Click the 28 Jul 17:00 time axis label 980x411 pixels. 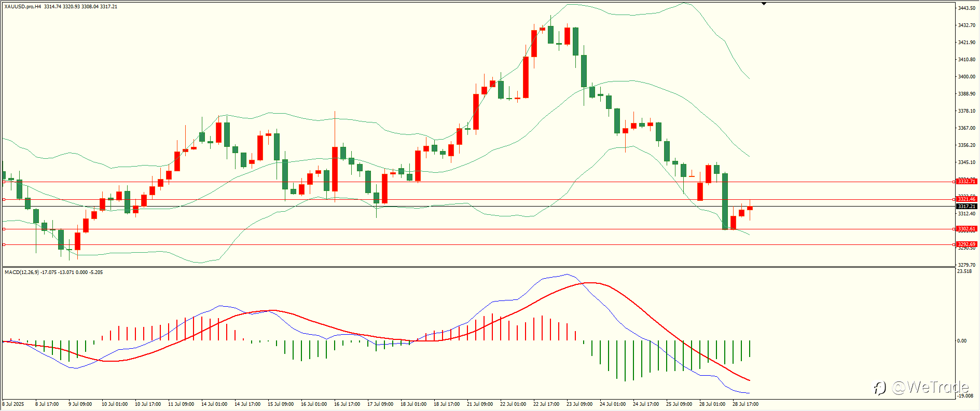(746, 404)
